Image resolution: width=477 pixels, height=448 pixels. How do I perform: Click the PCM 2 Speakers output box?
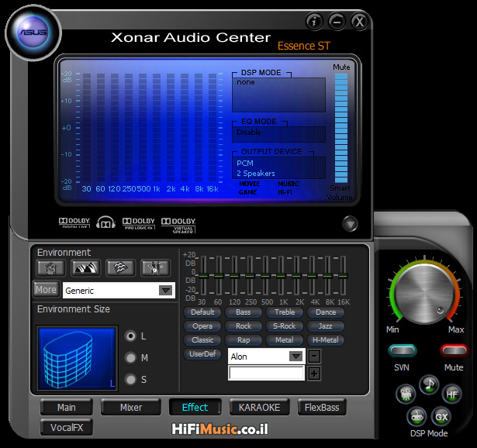click(x=278, y=167)
